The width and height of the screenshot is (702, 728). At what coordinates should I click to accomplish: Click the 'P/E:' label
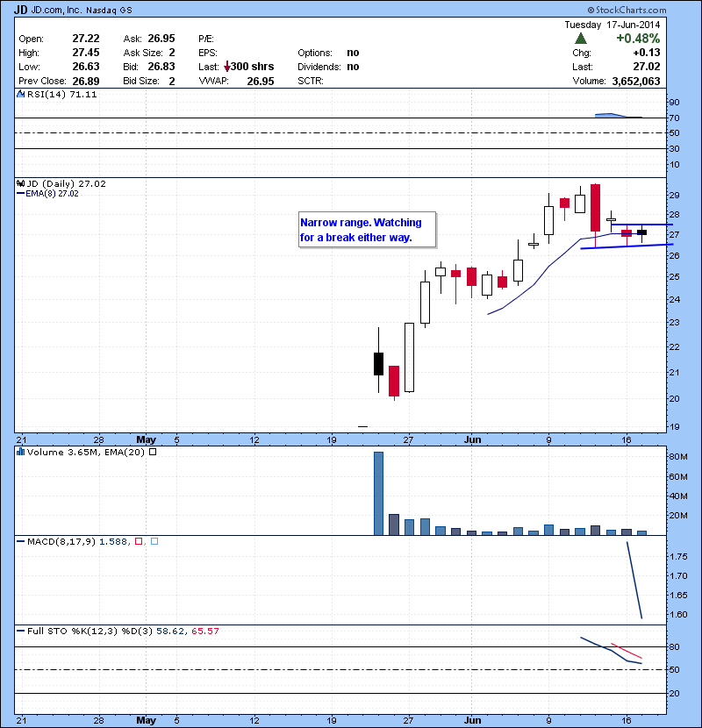tap(206, 39)
